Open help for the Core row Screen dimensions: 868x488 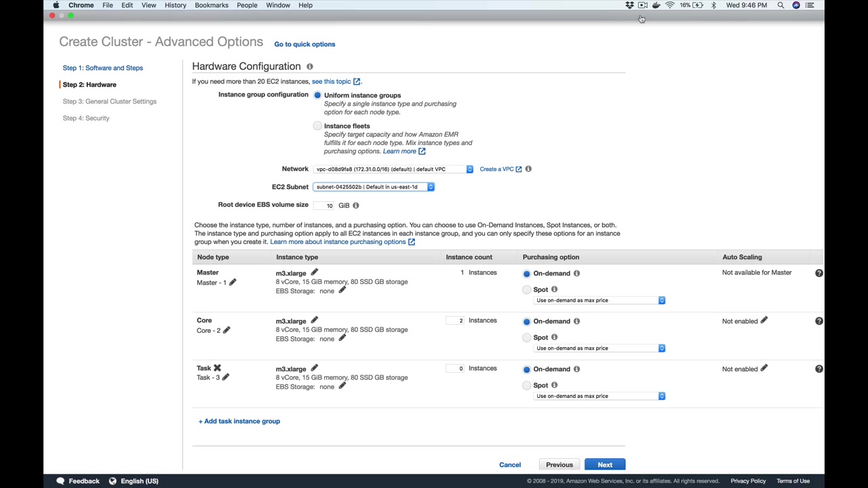click(x=819, y=321)
